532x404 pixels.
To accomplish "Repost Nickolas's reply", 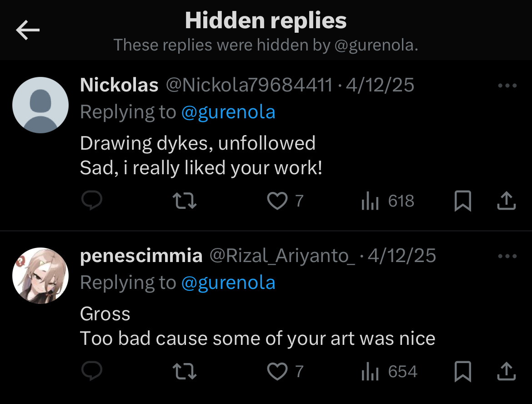I will 186,201.
